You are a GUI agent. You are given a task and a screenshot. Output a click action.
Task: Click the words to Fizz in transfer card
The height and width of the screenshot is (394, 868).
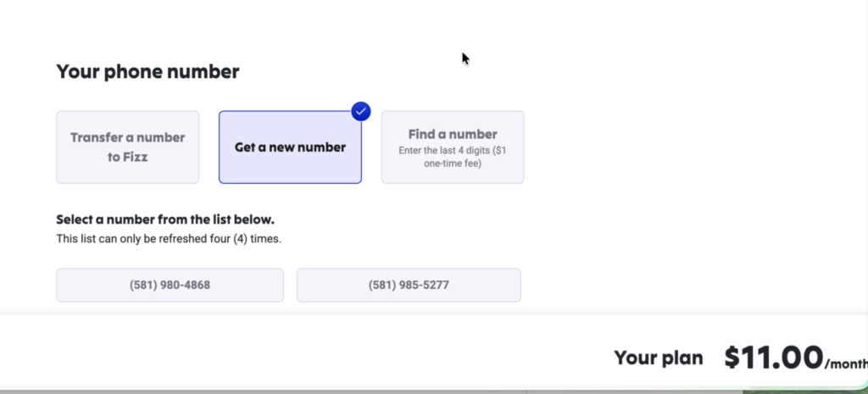coord(126,156)
